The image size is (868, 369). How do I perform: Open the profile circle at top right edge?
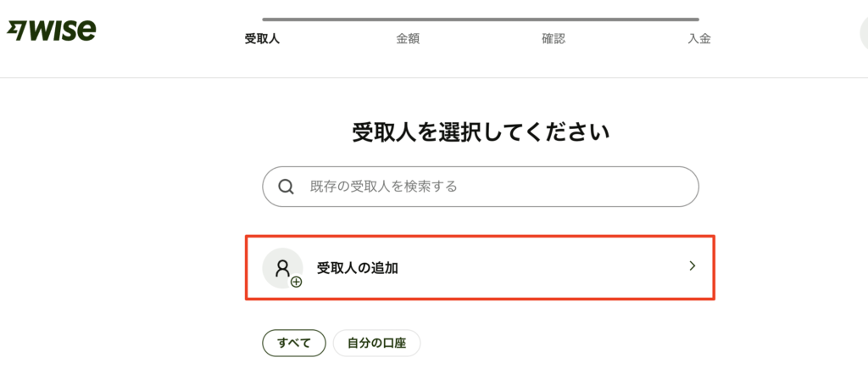864,33
